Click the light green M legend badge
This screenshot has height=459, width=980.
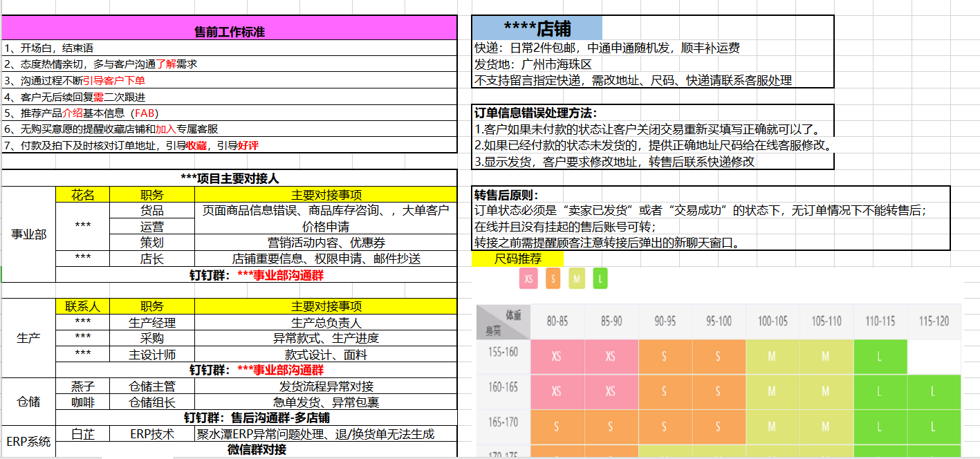point(577,279)
